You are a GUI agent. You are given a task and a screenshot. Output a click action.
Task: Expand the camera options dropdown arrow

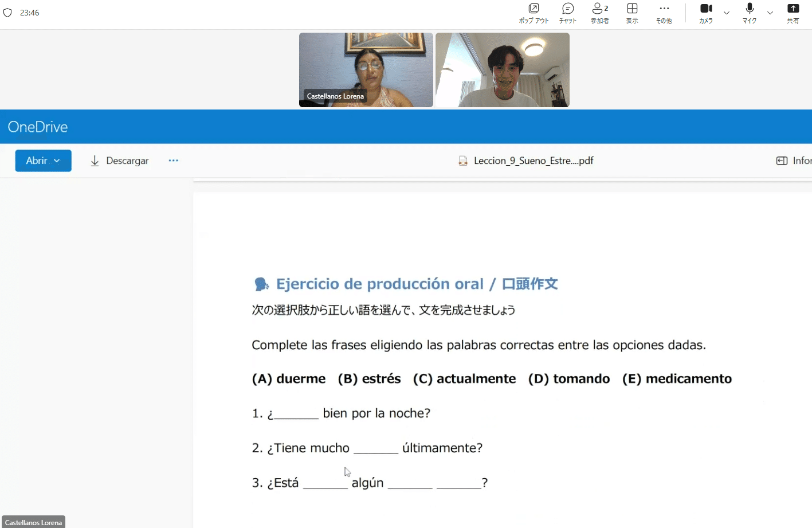click(727, 13)
